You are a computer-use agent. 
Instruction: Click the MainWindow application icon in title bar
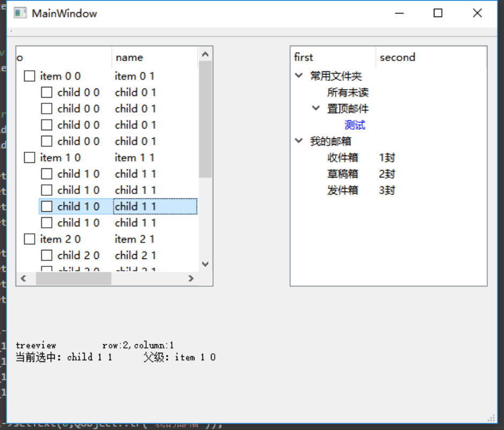[x=20, y=13]
